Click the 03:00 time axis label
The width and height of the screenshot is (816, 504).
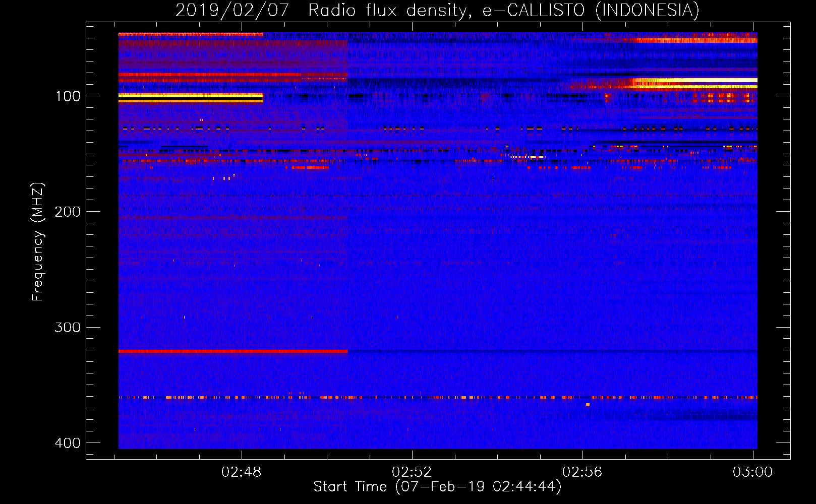753,472
